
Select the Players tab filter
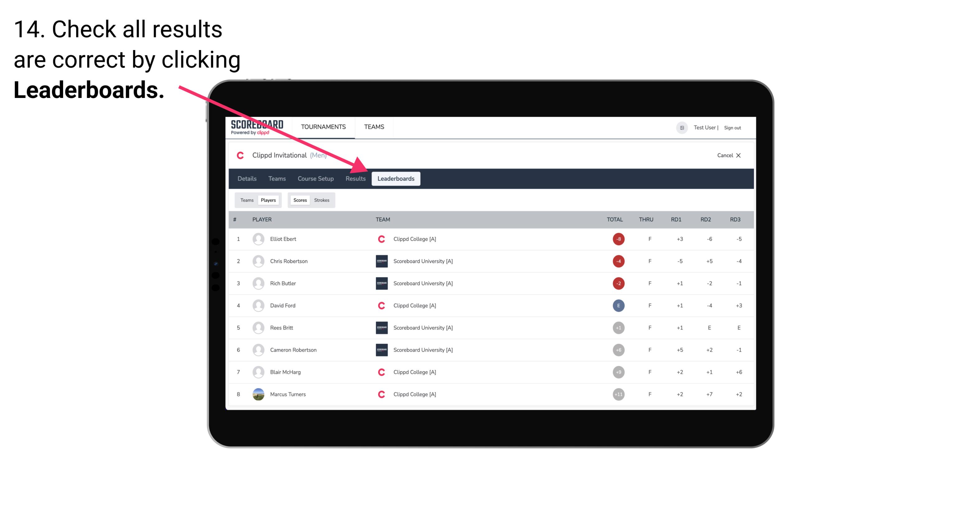(x=267, y=200)
